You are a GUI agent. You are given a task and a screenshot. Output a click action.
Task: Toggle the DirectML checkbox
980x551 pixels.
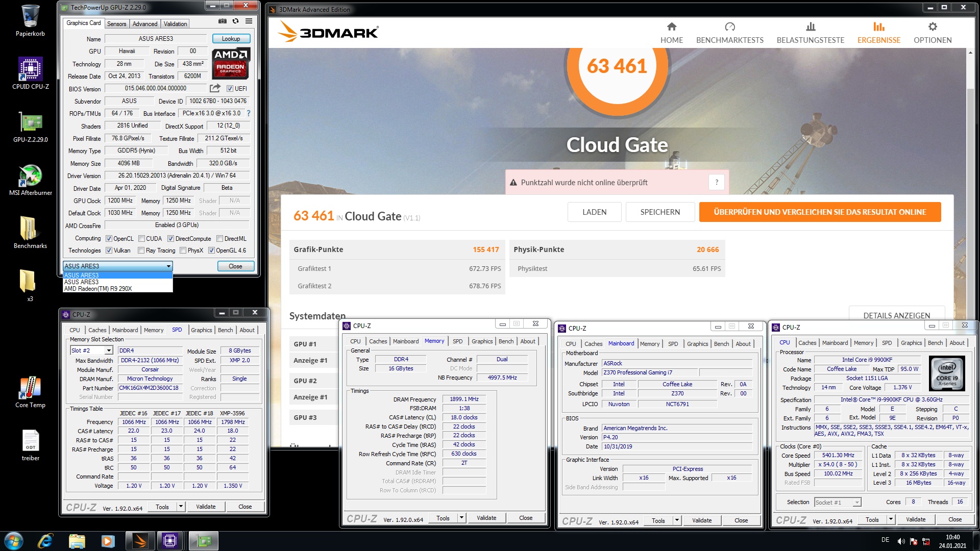[219, 239]
